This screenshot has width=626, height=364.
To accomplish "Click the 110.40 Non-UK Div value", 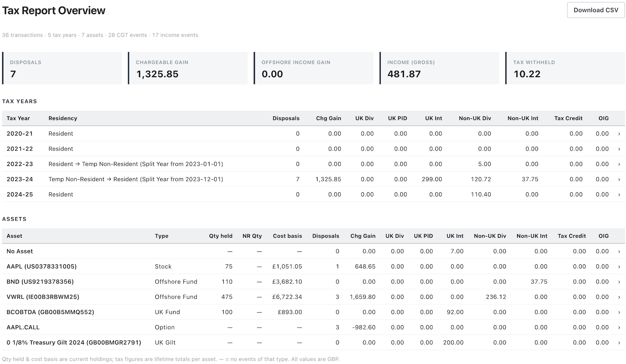I will [x=481, y=194].
